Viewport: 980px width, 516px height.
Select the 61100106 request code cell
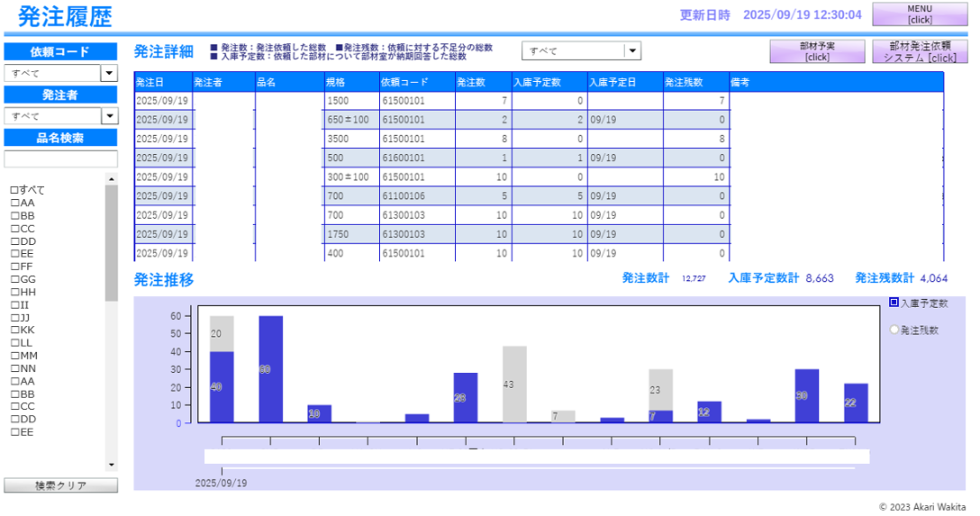(x=417, y=196)
